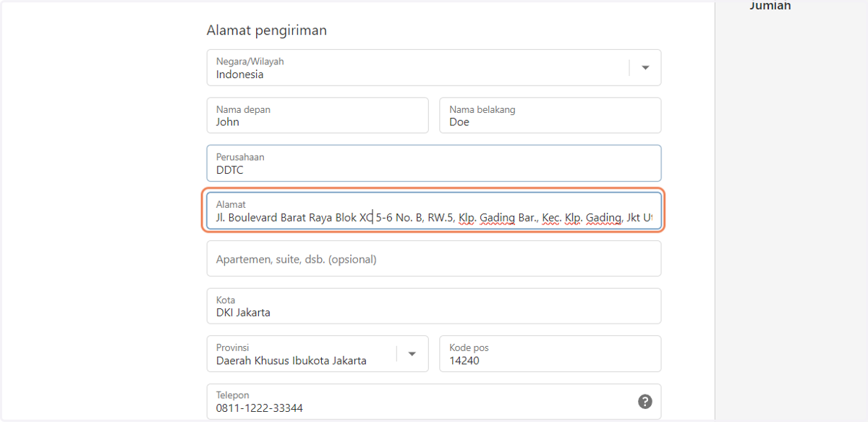The height and width of the screenshot is (422, 868).
Task: Open the Negara/Wilayah country dropdown
Action: 434,68
